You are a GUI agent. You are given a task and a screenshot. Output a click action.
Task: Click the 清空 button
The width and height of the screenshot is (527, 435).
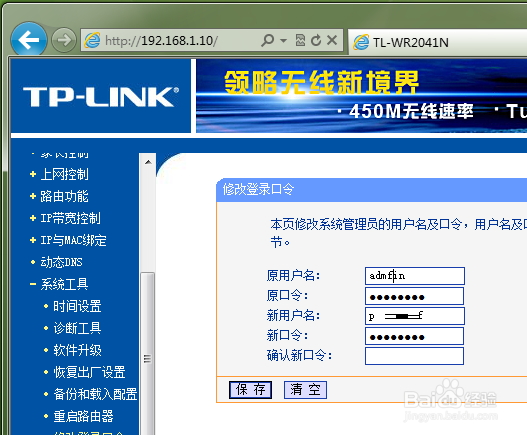click(x=305, y=390)
